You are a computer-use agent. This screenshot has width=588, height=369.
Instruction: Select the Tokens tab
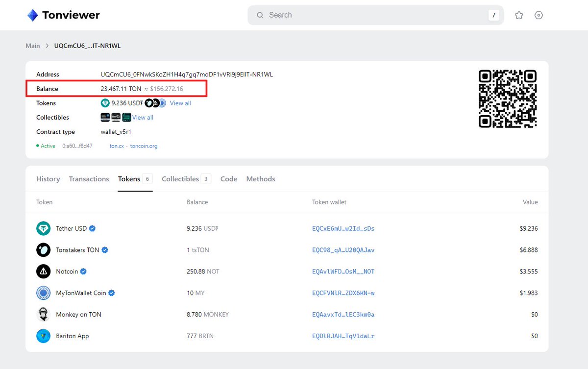[x=135, y=179]
